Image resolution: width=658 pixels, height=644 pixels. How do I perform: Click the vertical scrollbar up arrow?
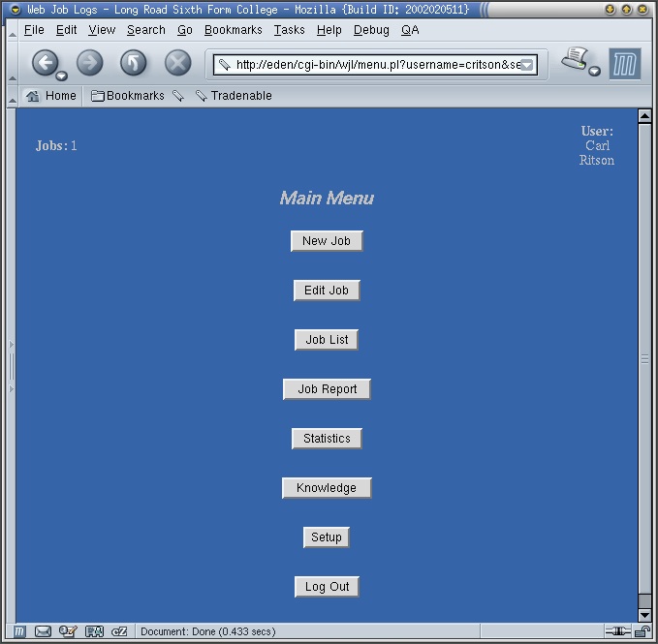pyautogui.click(x=644, y=115)
